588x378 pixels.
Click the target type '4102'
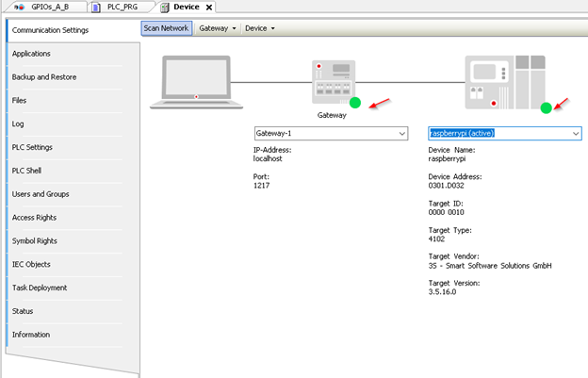pos(436,238)
